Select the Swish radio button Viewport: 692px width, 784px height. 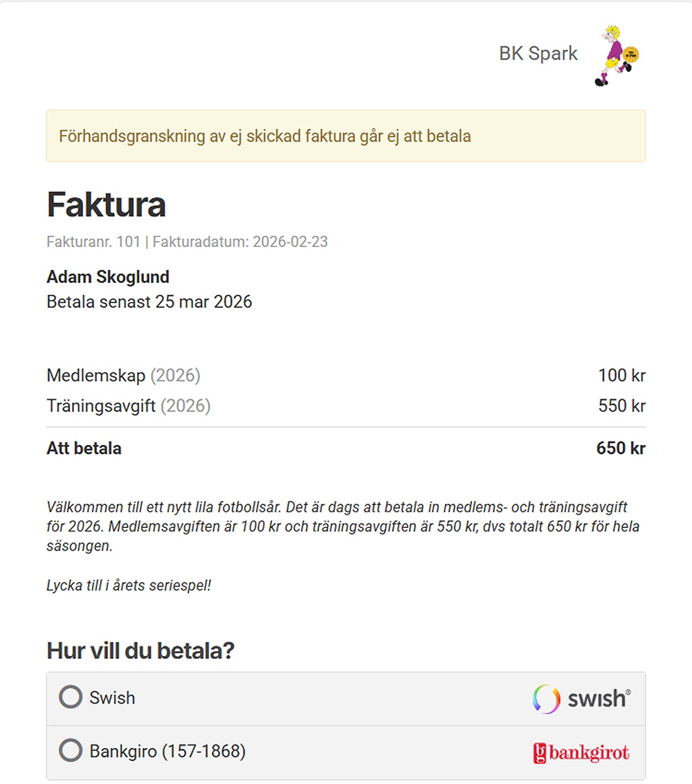(71, 697)
